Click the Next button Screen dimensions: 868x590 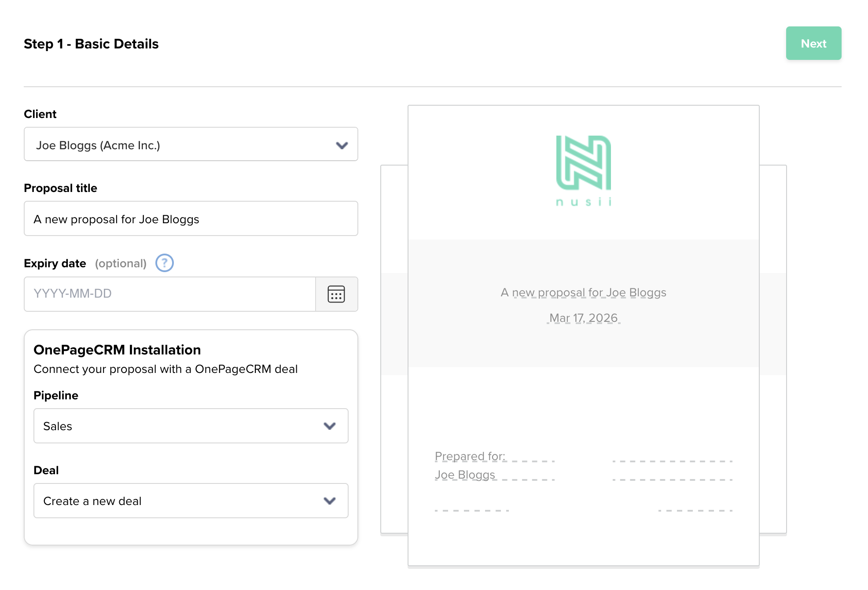tap(813, 43)
